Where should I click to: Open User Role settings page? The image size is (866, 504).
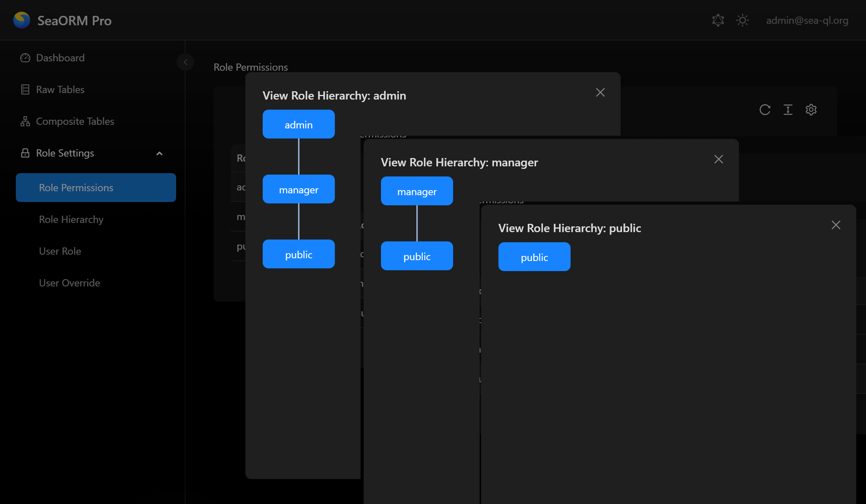click(60, 251)
